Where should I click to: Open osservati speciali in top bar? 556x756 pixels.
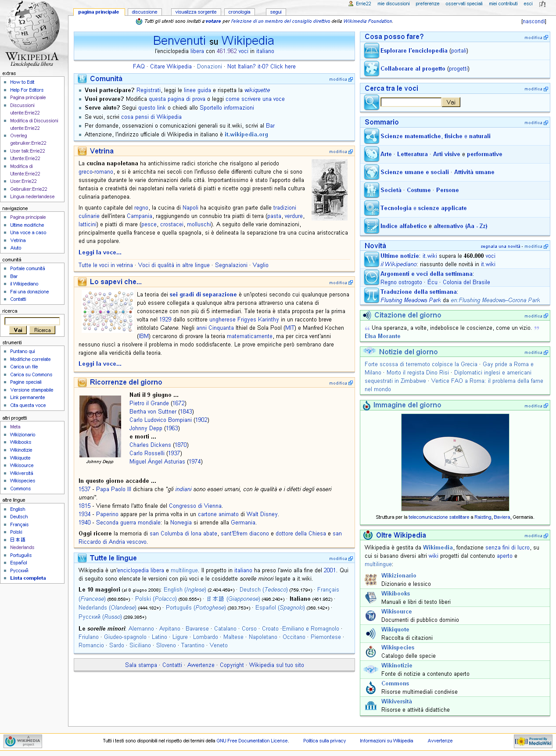[x=464, y=4]
